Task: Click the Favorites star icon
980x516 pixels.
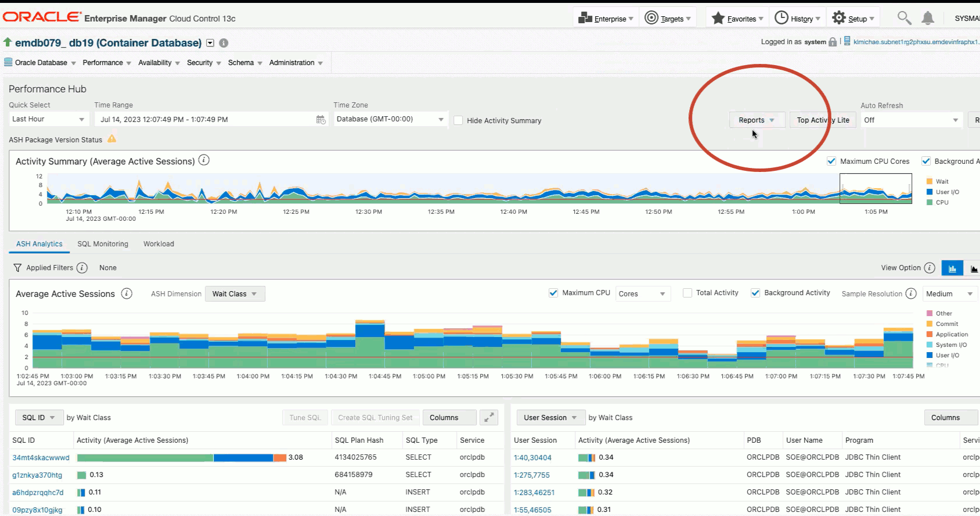Action: point(718,18)
